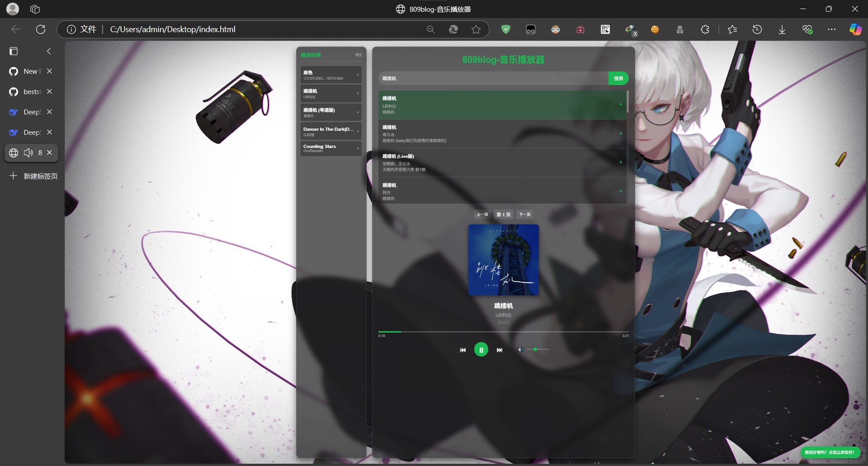Open the glasses face extension icon

click(x=556, y=29)
